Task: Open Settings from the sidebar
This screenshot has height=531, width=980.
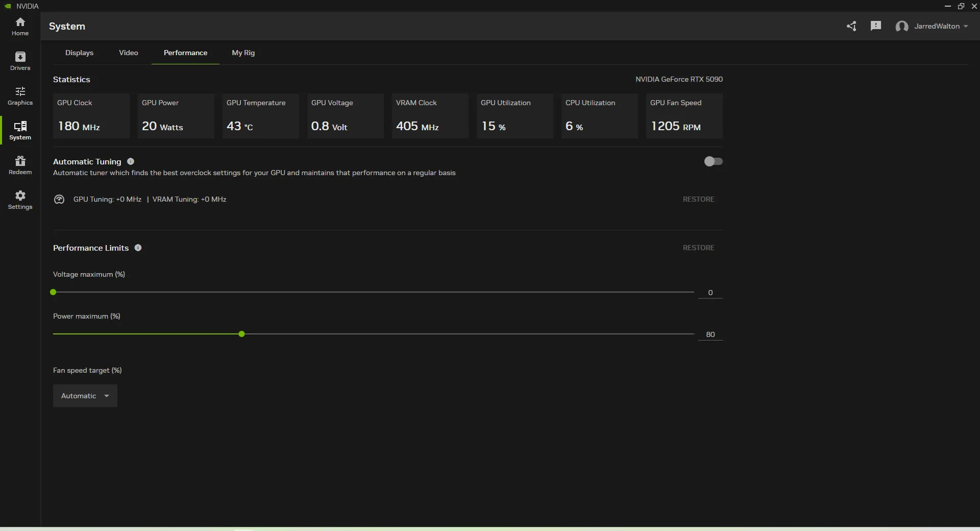Action: coord(20,200)
